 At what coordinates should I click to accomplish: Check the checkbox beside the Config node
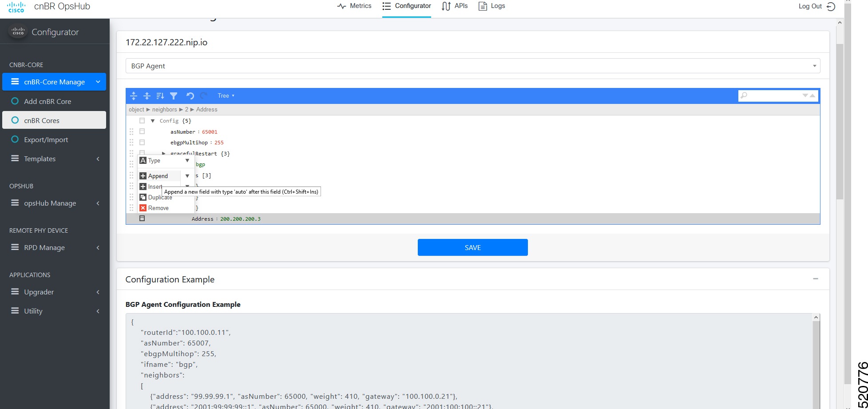click(x=142, y=120)
